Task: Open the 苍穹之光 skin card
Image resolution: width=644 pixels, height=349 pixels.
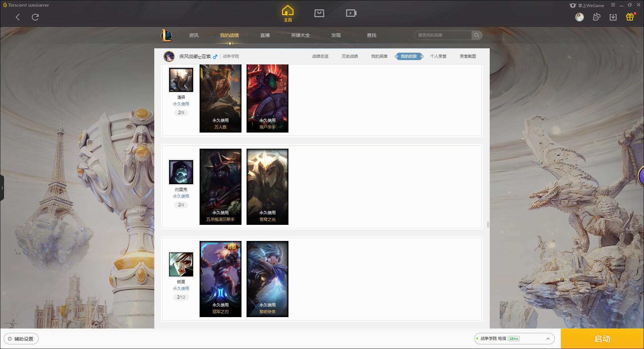Action: coord(267,187)
